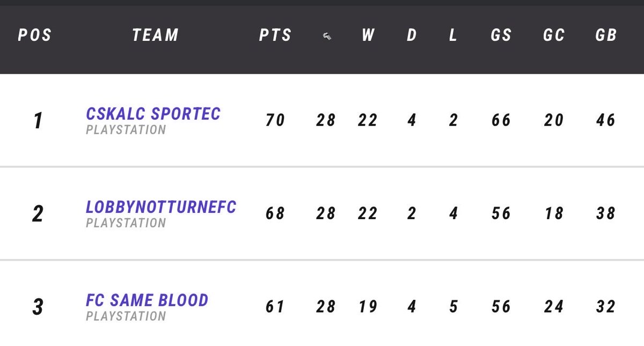Screen dimensions: 644x346
Task: Click CSKALC SPORTEC's goal difference 46
Action: point(606,120)
